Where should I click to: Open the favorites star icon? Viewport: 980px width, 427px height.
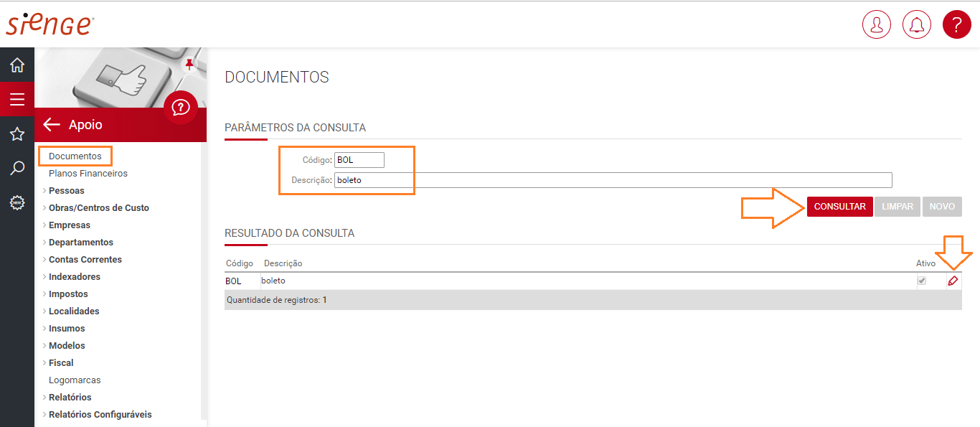click(17, 133)
